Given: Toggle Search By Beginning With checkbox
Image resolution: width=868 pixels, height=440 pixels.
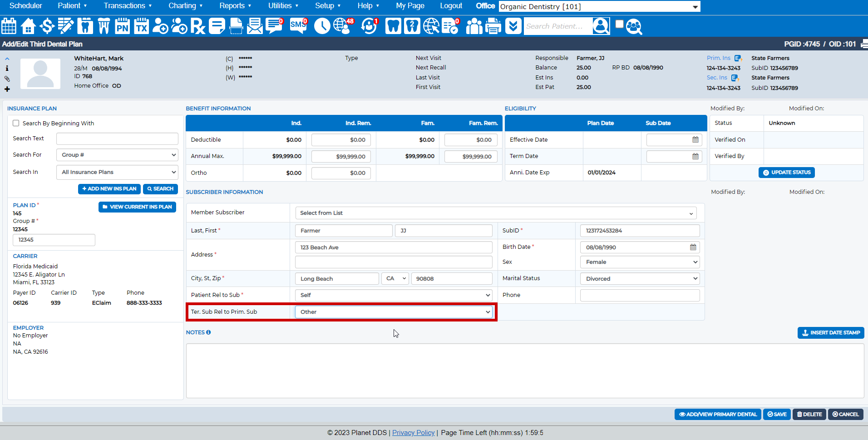Looking at the screenshot, I should coord(16,123).
